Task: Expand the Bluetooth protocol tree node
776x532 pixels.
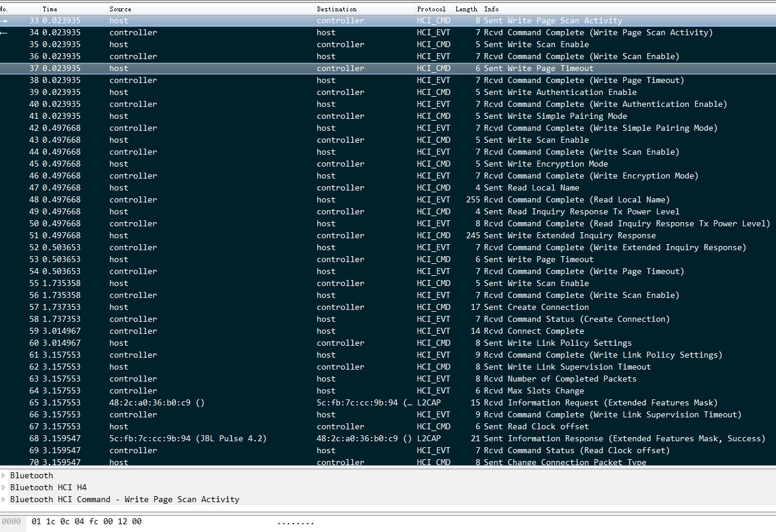Action: pos(4,476)
